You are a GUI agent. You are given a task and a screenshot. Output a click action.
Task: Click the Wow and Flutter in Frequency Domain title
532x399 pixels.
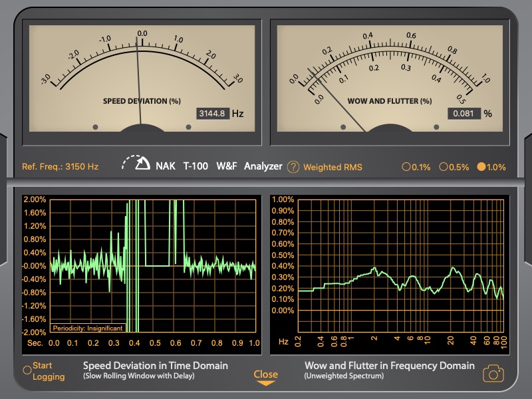pos(390,365)
